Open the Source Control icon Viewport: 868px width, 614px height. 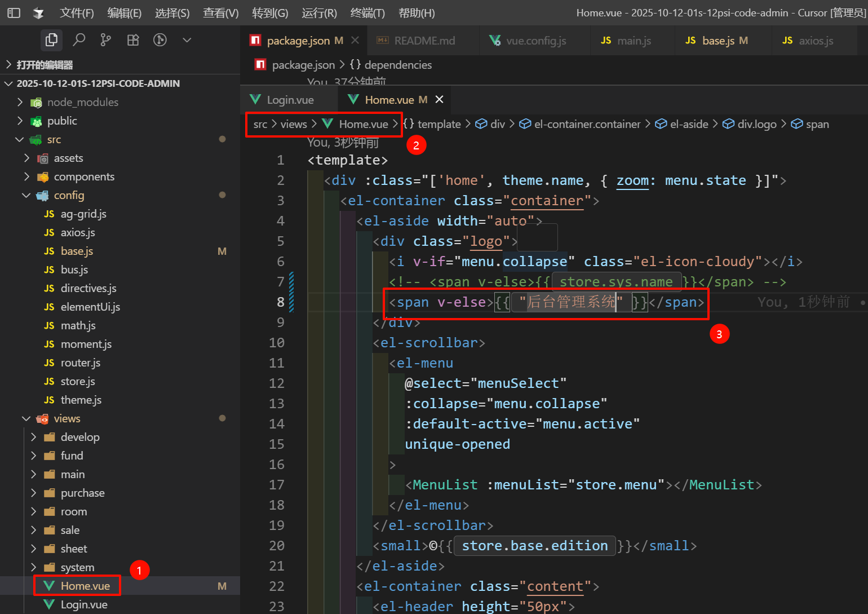106,39
